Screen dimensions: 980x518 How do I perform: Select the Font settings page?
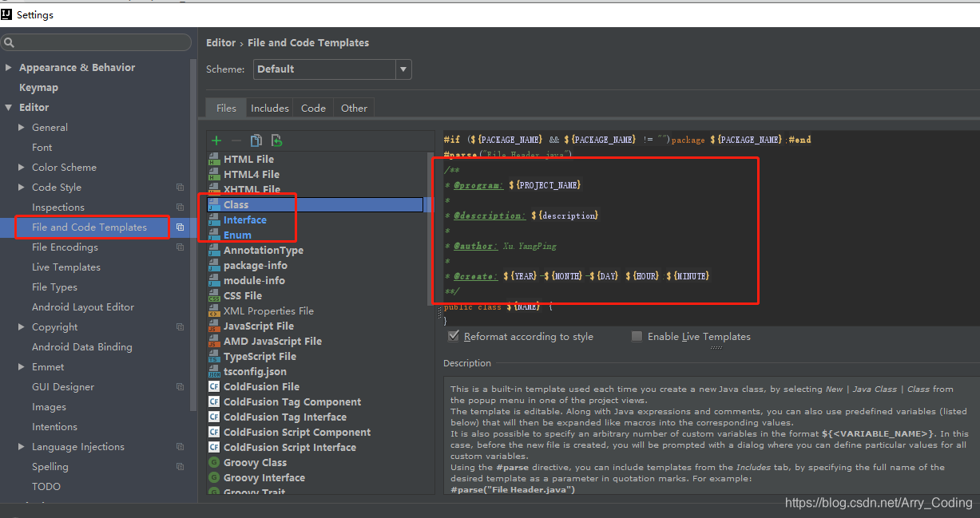click(42, 148)
